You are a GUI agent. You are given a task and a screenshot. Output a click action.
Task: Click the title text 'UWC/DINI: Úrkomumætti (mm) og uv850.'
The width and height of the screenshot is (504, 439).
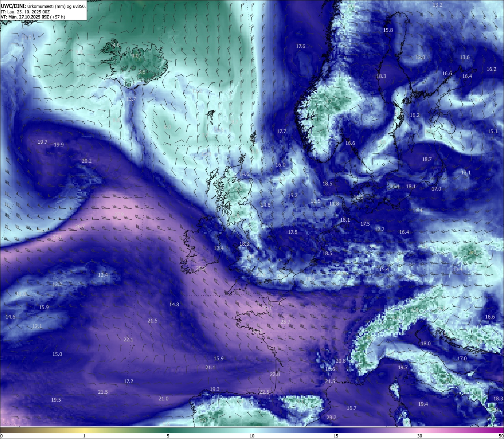(43, 6)
